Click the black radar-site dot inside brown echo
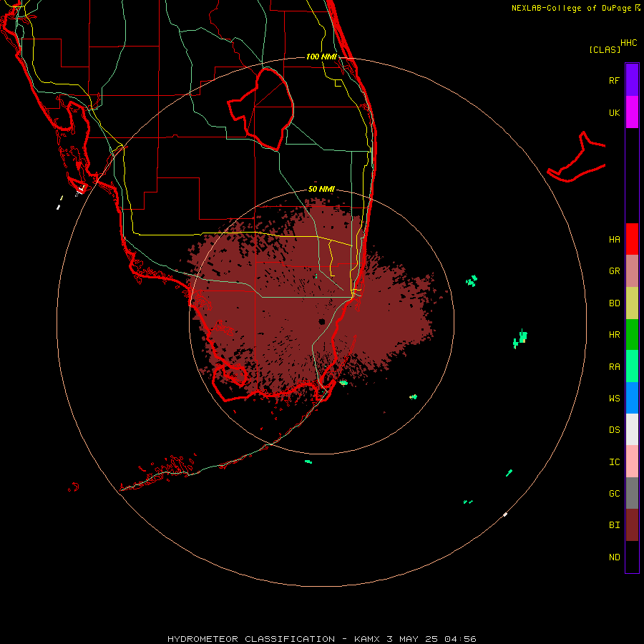 coord(321,321)
